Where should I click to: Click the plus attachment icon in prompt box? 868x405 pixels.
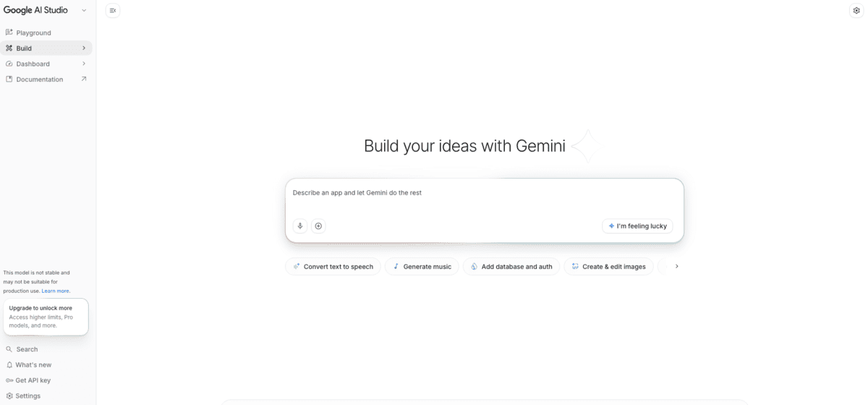[x=318, y=226]
